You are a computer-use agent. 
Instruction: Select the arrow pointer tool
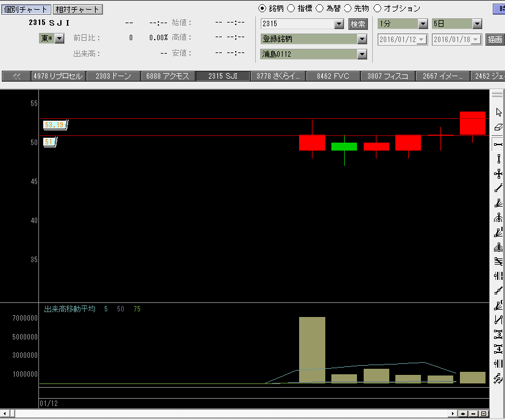(x=498, y=112)
